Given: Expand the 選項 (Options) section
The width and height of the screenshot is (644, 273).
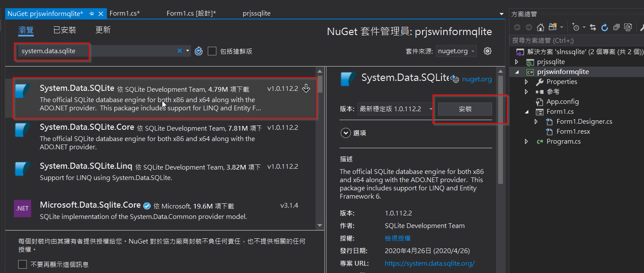Looking at the screenshot, I should [x=345, y=133].
